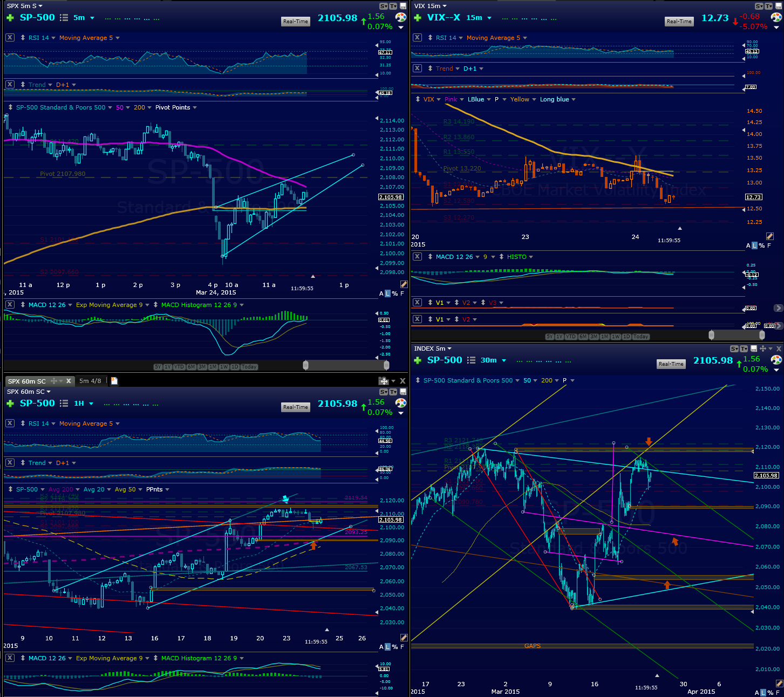Click green plus icon in INDEX 30m chart
Viewport: 784px width, 697px height.
pyautogui.click(x=417, y=360)
